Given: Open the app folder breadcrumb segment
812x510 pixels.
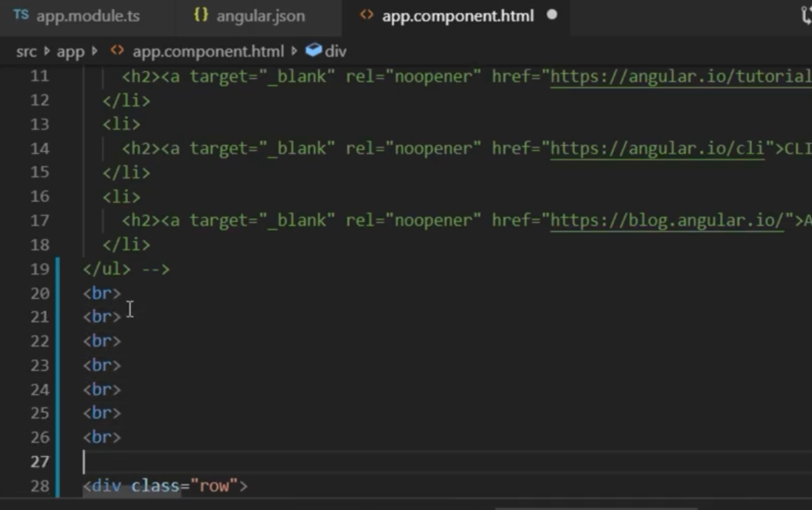Looking at the screenshot, I should (70, 51).
